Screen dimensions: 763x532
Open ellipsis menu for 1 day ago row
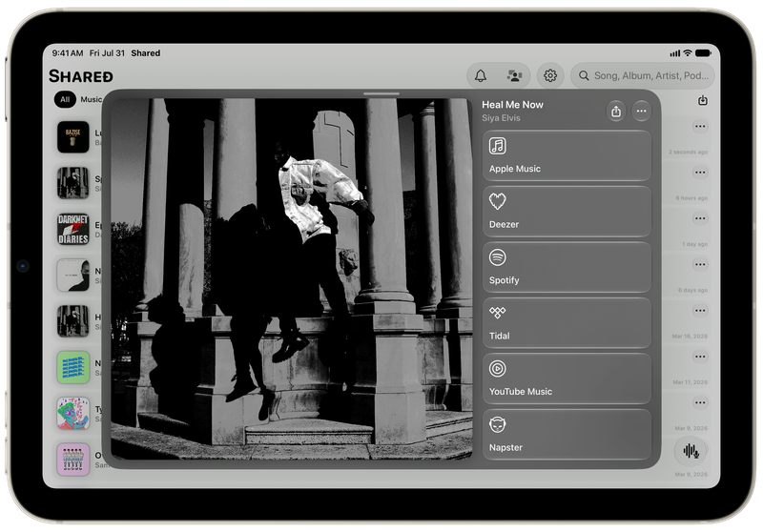coord(700,218)
